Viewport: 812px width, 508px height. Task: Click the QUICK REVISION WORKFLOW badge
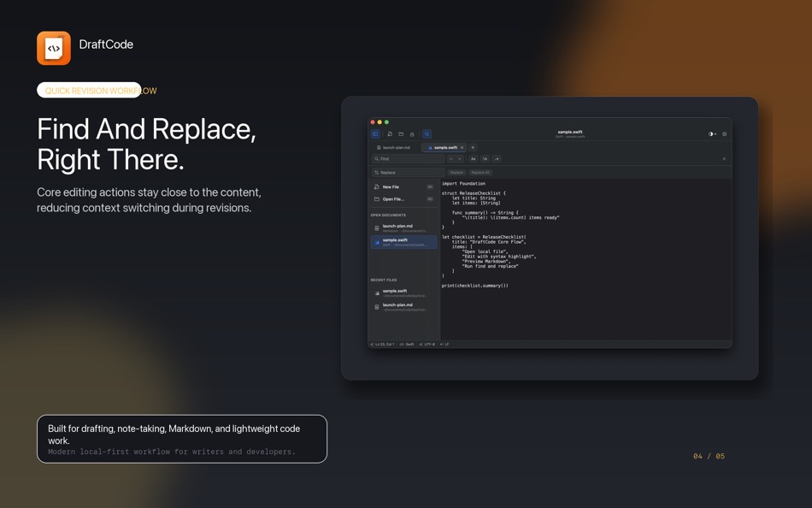click(x=97, y=90)
